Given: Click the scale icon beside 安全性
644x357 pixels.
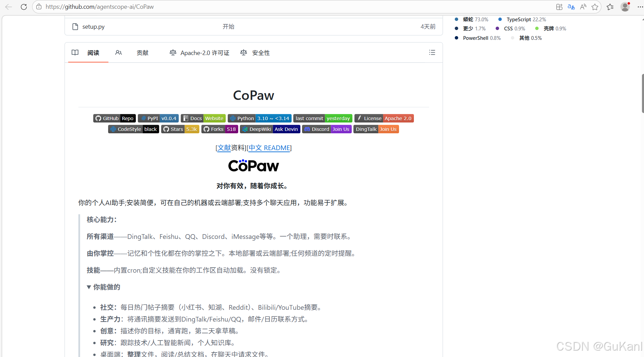Looking at the screenshot, I should click(x=243, y=53).
